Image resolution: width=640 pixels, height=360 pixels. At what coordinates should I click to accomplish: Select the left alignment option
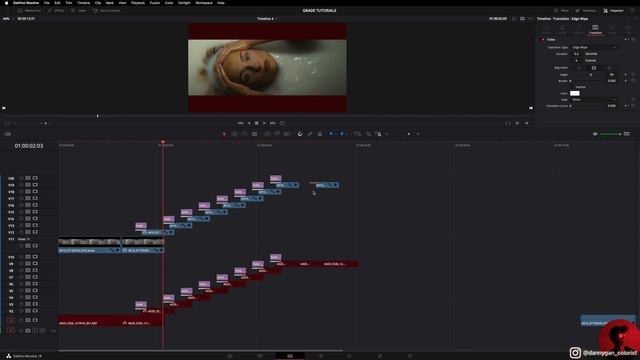point(579,68)
